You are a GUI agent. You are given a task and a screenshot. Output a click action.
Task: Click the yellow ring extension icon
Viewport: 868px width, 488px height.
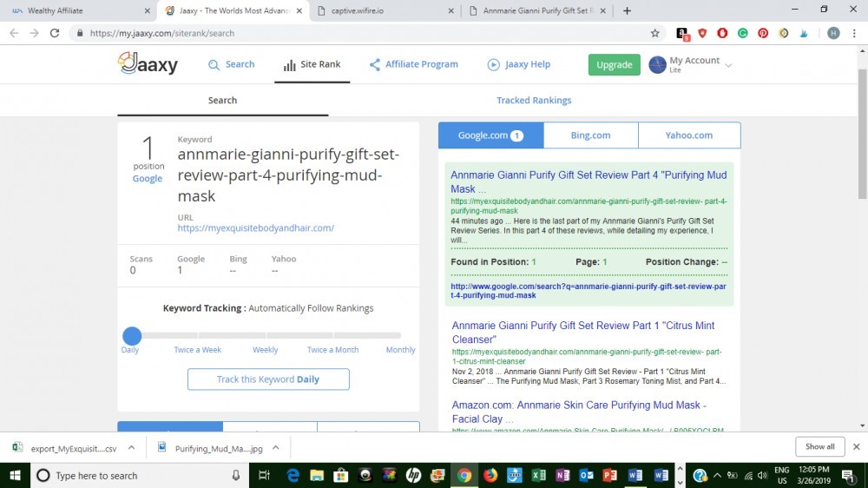click(x=783, y=33)
